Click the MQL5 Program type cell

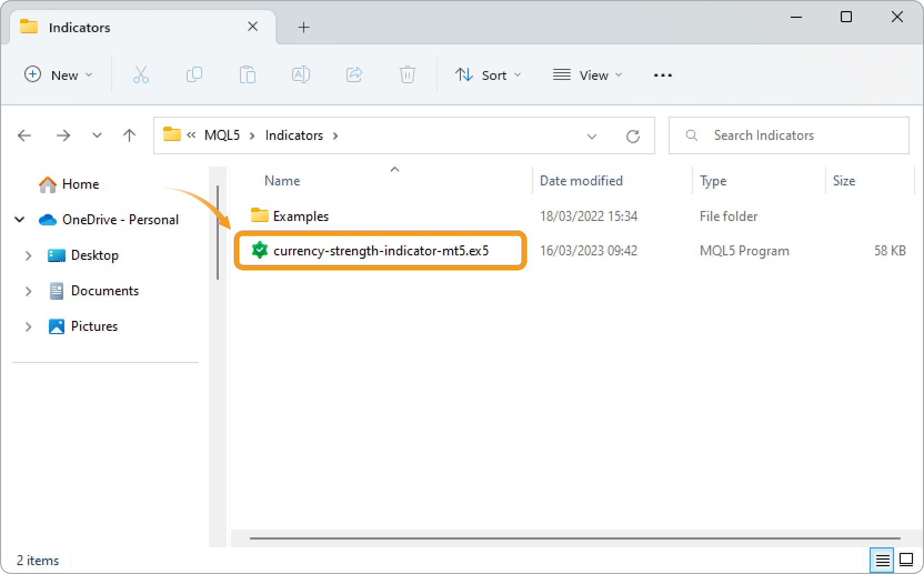tap(744, 251)
